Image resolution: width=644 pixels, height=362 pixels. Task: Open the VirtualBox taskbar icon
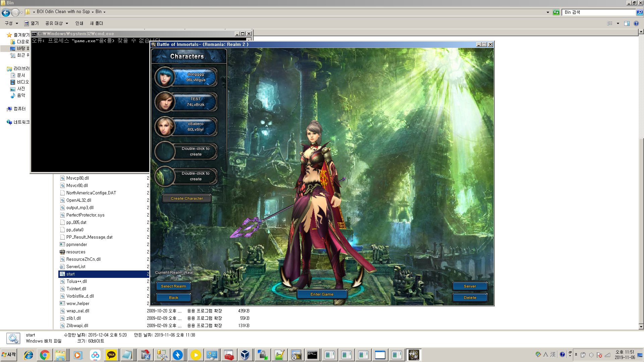pos(245,355)
